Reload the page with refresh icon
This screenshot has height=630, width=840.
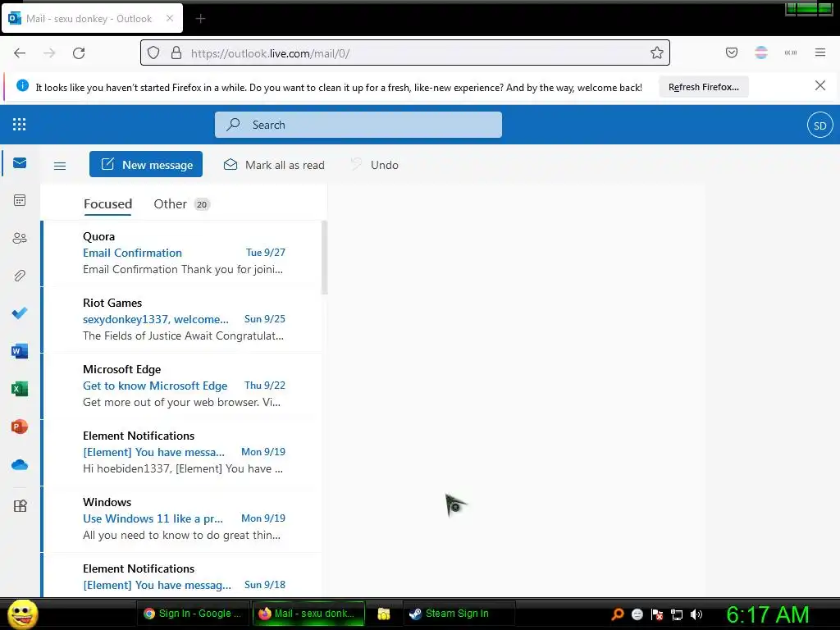(79, 53)
